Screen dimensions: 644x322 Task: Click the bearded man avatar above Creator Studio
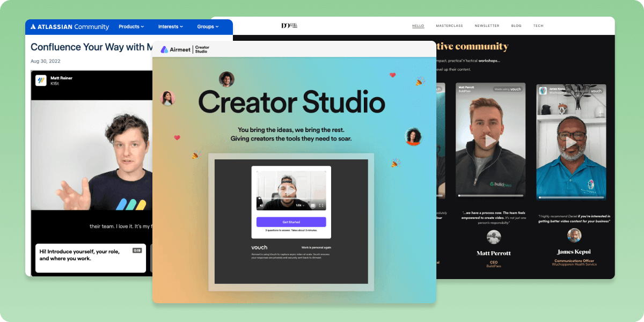click(x=226, y=79)
